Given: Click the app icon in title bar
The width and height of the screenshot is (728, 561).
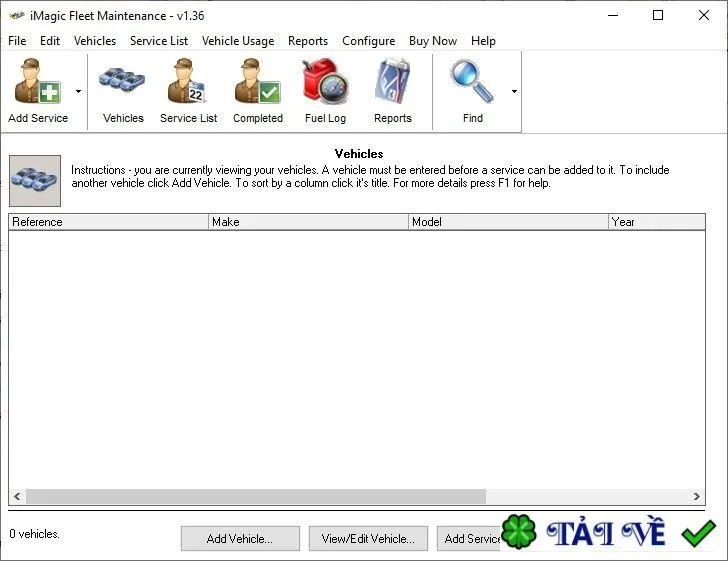Looking at the screenshot, I should click(17, 16).
